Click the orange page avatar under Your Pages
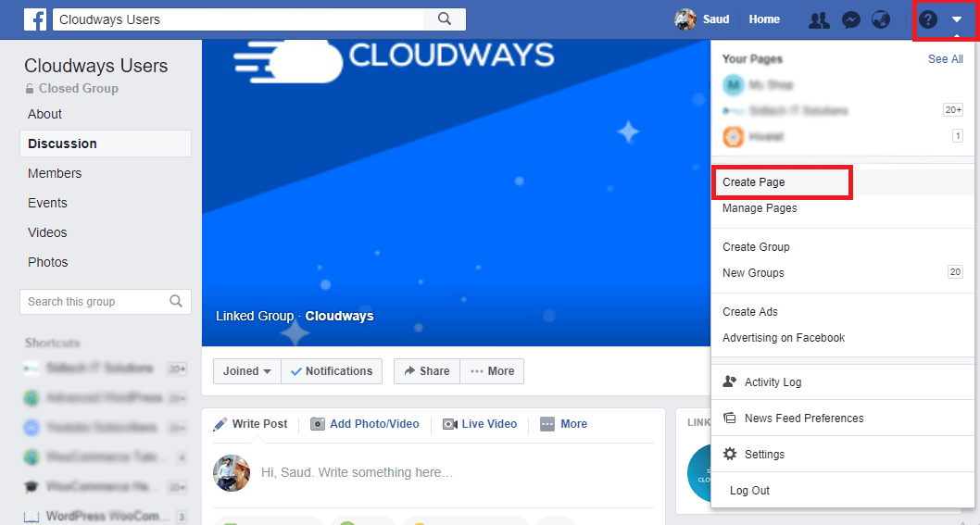Viewport: 980px width, 525px height. click(733, 136)
